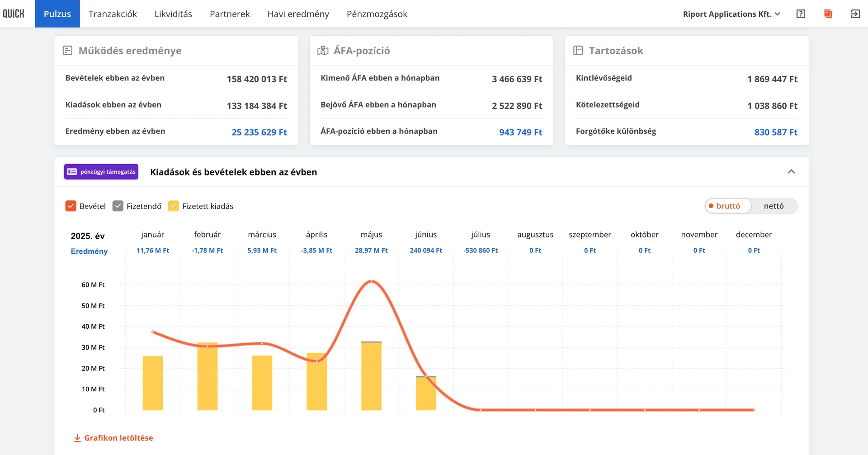868x455 pixels.
Task: Open the Likviditás tab
Action: coord(173,14)
